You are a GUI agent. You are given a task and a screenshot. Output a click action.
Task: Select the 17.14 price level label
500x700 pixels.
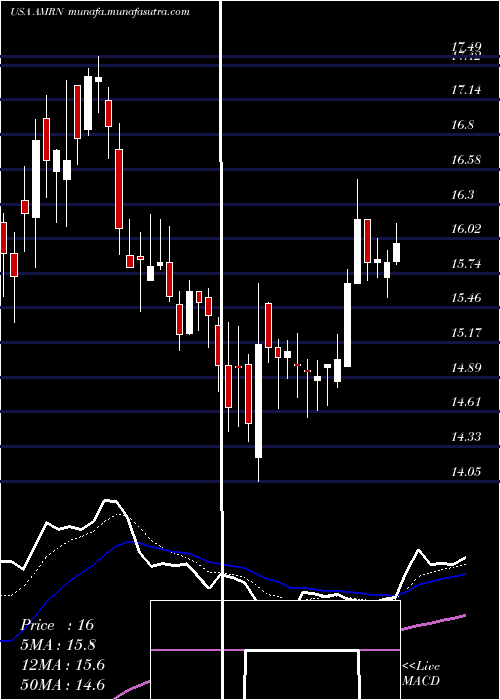pos(466,90)
